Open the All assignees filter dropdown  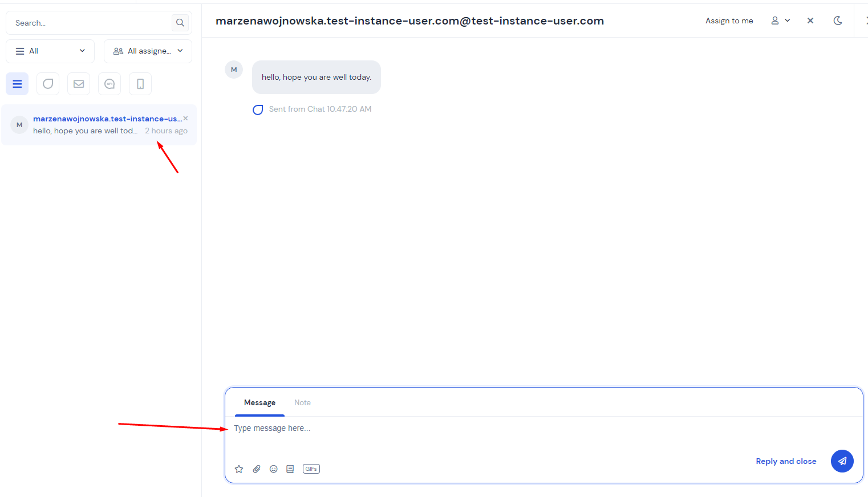pos(148,51)
